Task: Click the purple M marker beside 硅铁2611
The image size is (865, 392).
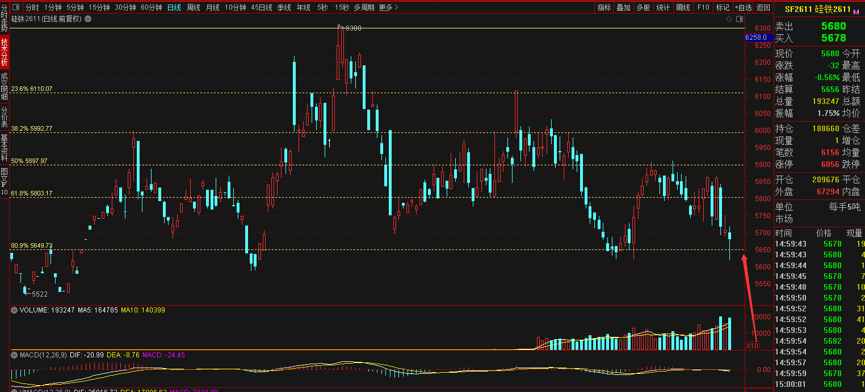Action: tap(856, 11)
